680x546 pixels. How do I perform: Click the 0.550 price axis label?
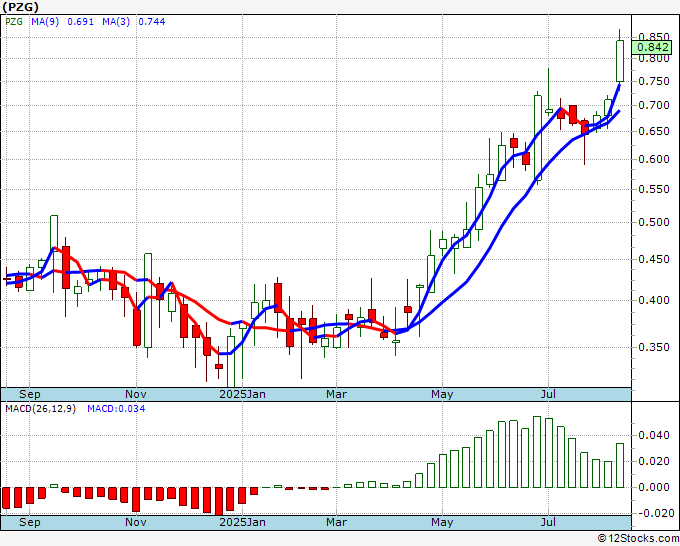(x=654, y=190)
